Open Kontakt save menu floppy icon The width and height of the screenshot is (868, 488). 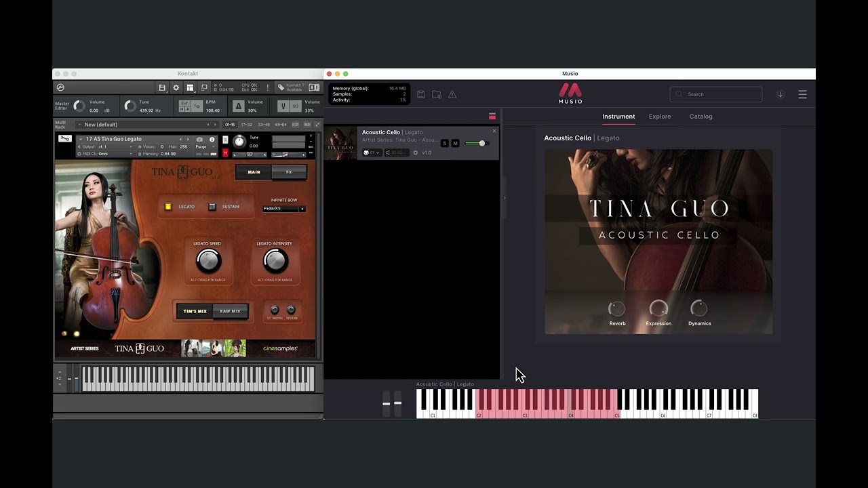(162, 87)
